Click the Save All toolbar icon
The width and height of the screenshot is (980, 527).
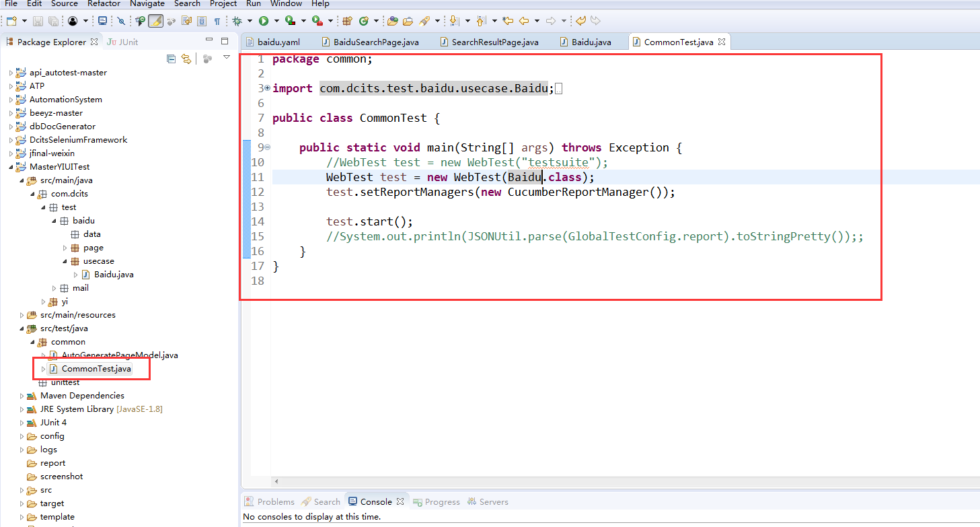53,22
